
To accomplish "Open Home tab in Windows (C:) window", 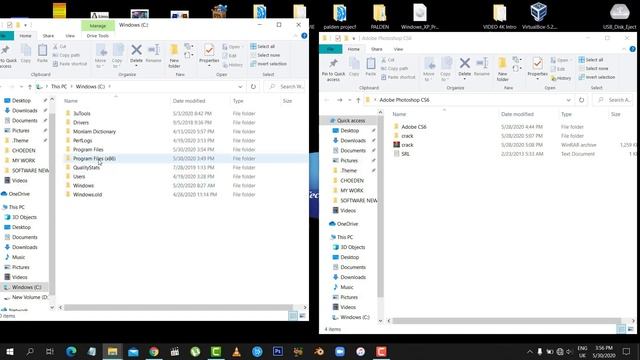I will coord(25,36).
